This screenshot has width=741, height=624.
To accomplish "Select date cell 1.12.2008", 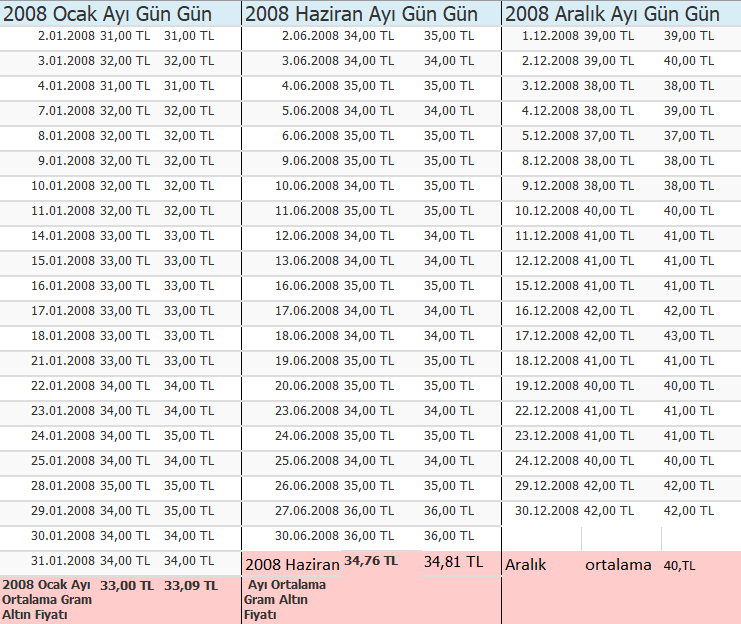I will pos(550,36).
